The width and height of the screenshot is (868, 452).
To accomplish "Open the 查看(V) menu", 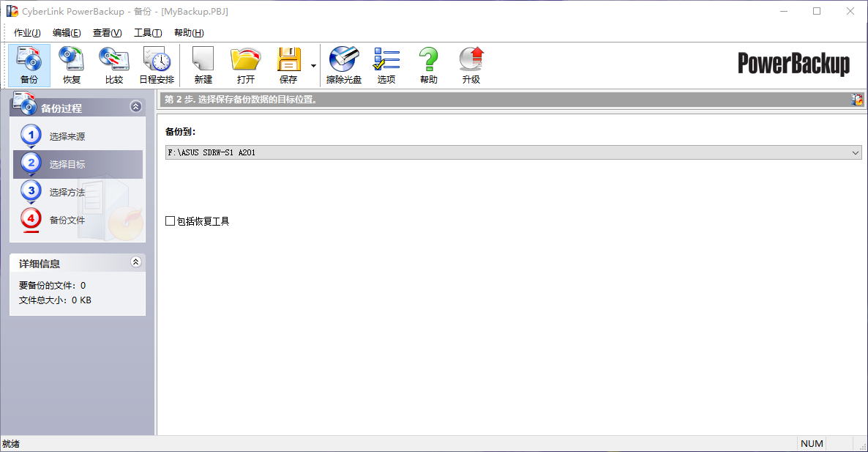I will [108, 33].
